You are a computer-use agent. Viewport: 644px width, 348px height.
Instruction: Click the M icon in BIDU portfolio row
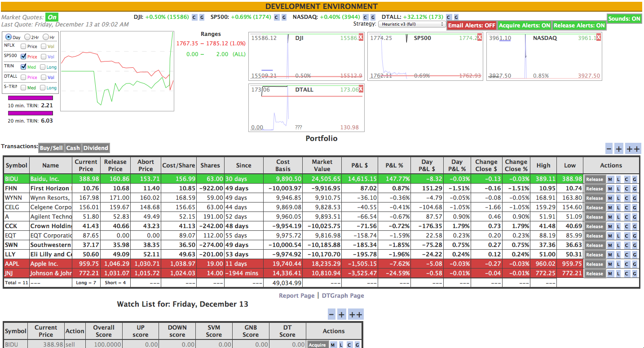click(610, 179)
